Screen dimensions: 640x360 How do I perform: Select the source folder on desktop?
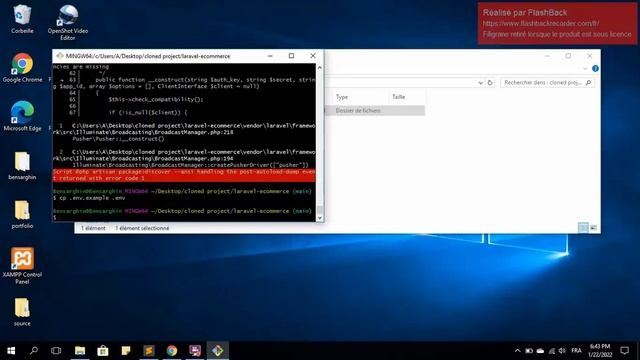(22, 312)
